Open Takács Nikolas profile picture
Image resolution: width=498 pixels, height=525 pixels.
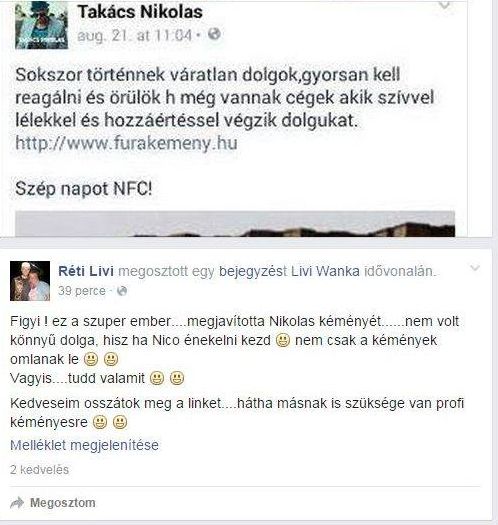[x=41, y=24]
